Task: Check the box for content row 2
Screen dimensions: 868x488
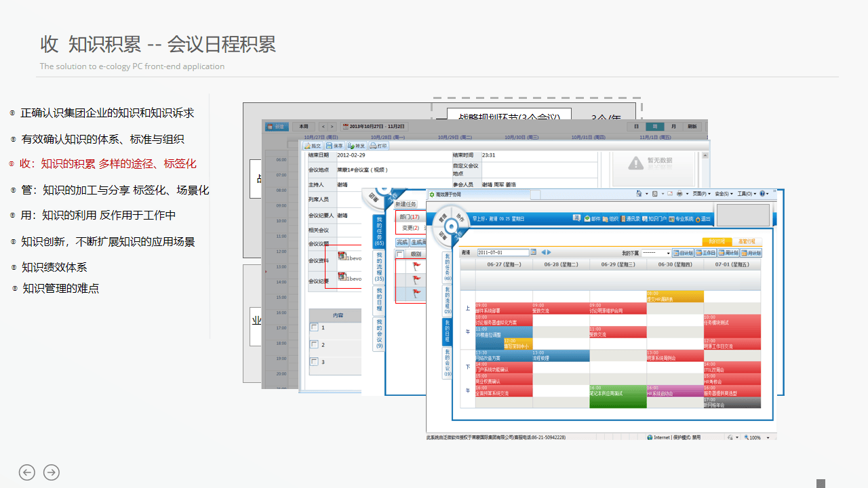Action: 314,344
